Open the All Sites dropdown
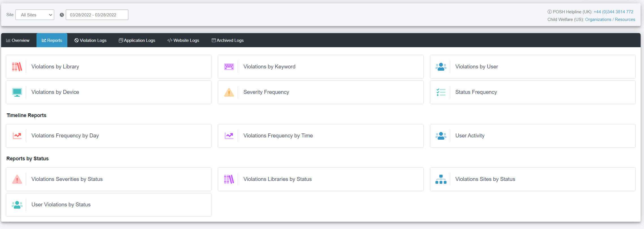The height and width of the screenshot is (229, 644). click(35, 15)
